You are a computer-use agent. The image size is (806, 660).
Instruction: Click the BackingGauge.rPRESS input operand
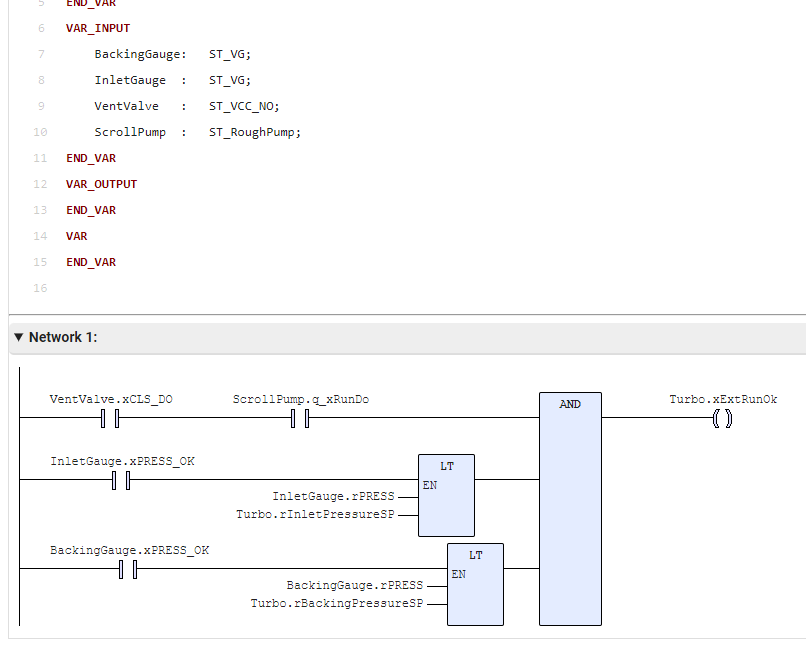tap(355, 585)
